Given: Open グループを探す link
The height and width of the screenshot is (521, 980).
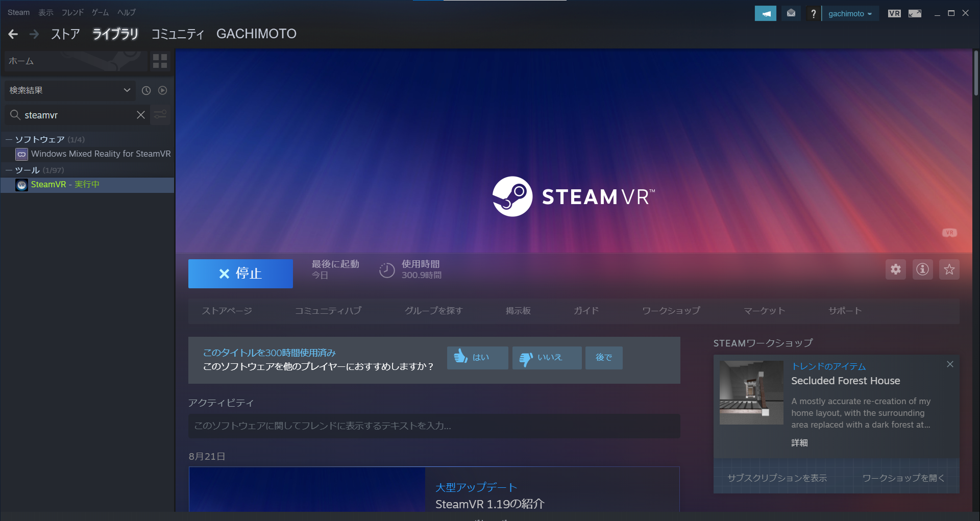Looking at the screenshot, I should 433,311.
